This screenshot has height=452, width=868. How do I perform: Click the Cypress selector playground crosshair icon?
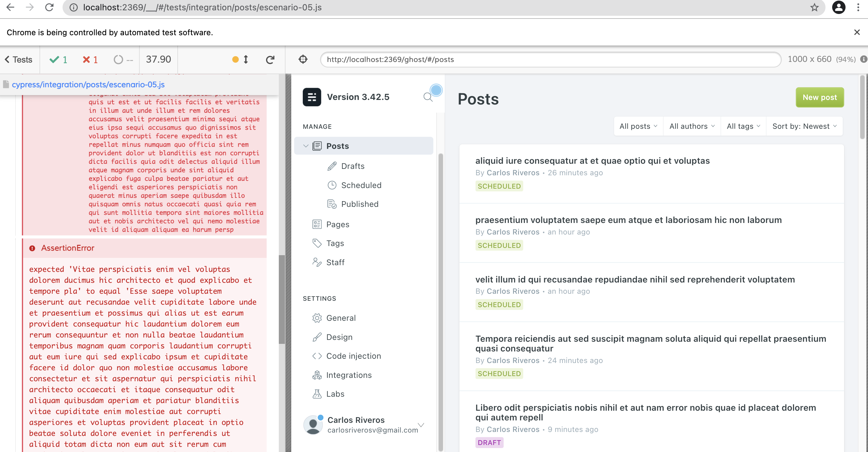pos(303,59)
